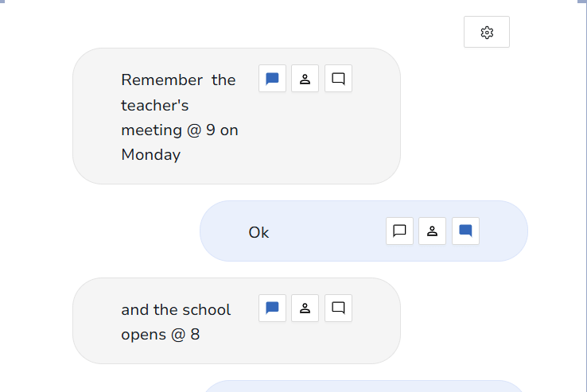587x392 pixels.
Task: Open the settings gear button
Action: [487, 33]
